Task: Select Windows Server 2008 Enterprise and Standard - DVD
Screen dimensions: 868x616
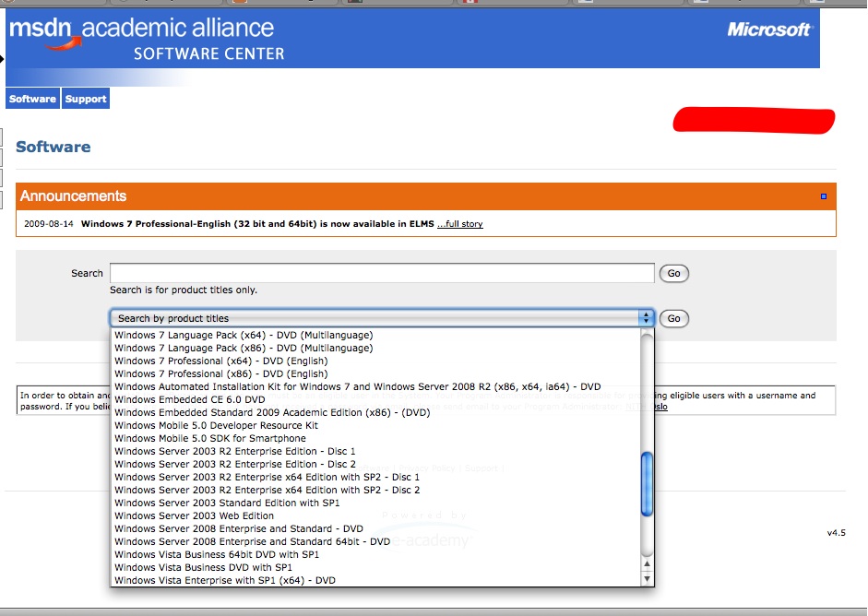Action: point(375,528)
